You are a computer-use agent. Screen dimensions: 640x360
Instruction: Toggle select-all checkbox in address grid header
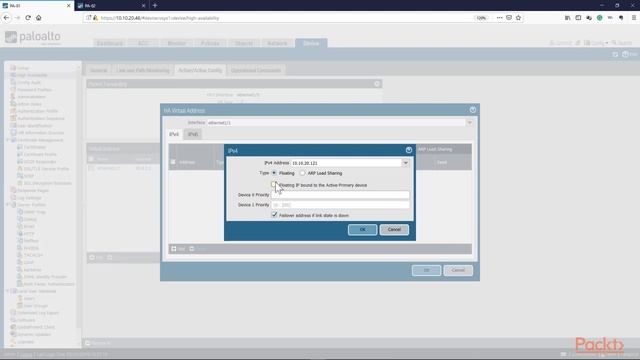click(173, 162)
